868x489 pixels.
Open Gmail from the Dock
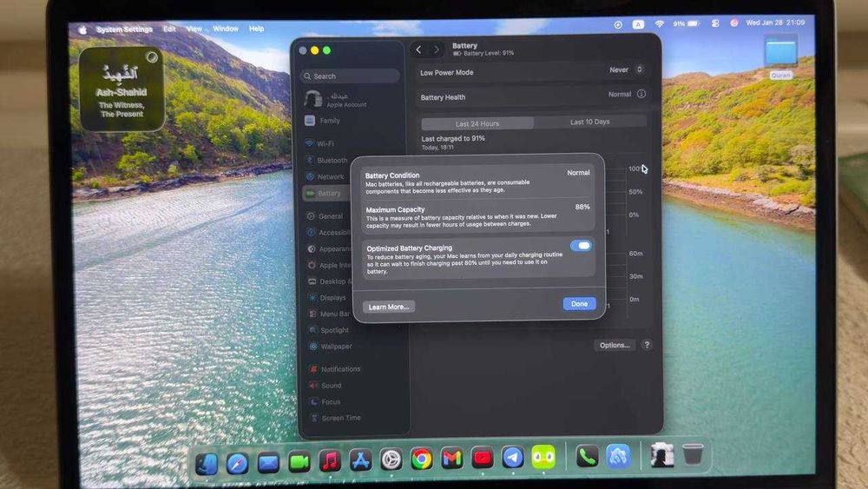tap(451, 459)
